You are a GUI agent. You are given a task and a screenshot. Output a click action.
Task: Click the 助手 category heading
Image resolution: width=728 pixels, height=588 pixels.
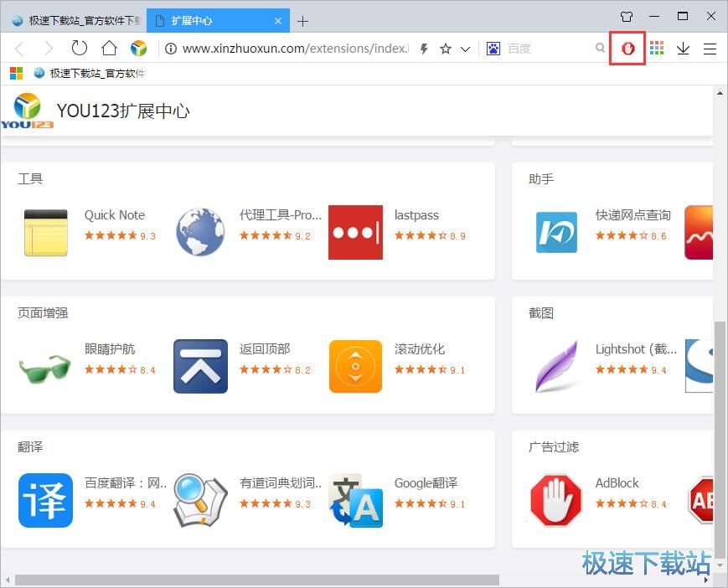point(541,178)
